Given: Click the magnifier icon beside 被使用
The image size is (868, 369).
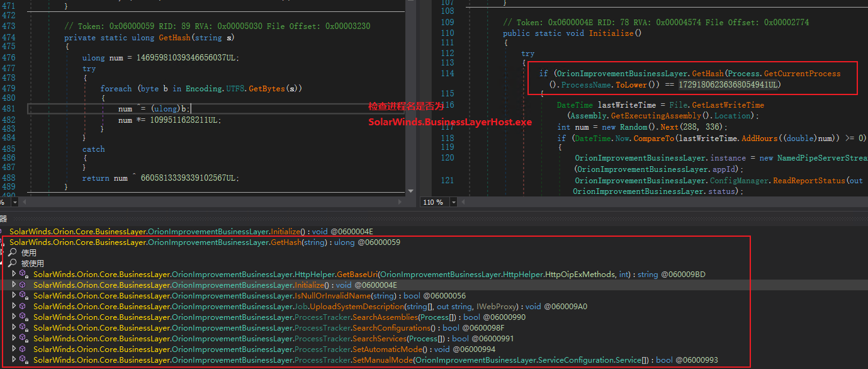Looking at the screenshot, I should click(12, 263).
